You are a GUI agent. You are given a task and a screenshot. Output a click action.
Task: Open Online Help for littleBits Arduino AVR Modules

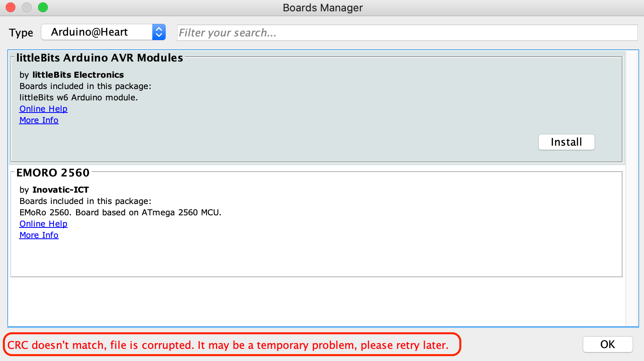[43, 109]
